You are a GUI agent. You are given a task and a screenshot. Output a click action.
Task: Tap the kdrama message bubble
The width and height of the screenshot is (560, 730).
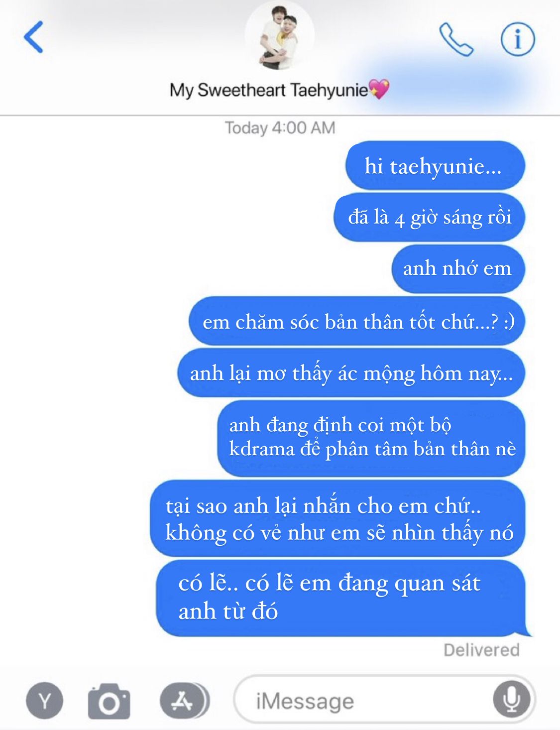[x=371, y=438]
